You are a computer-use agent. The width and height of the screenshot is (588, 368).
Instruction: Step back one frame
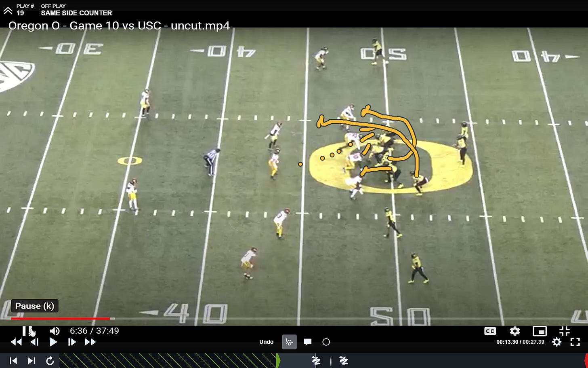34,342
